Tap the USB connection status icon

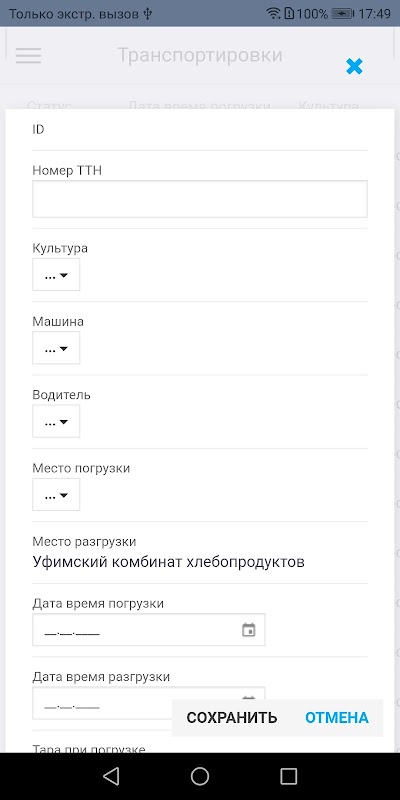pos(147,14)
